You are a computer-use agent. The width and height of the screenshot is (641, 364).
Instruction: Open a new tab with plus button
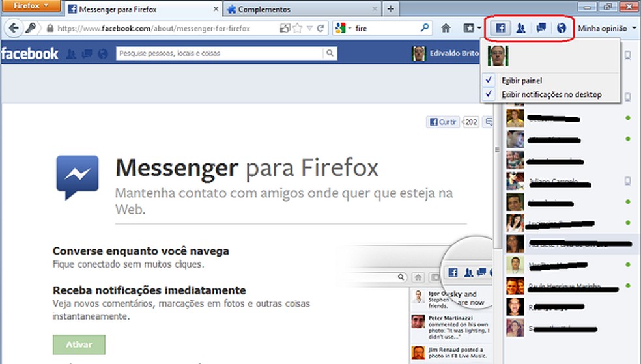[x=391, y=9]
